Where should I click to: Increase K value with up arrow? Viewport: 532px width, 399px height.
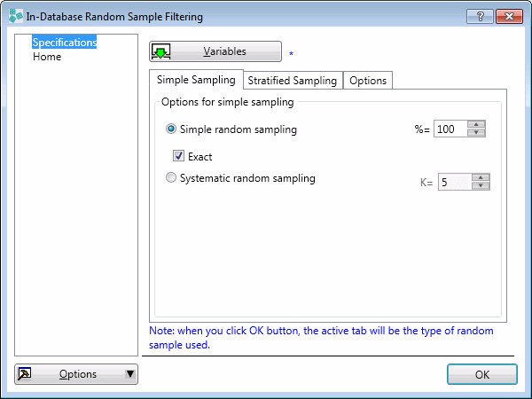coord(481,177)
